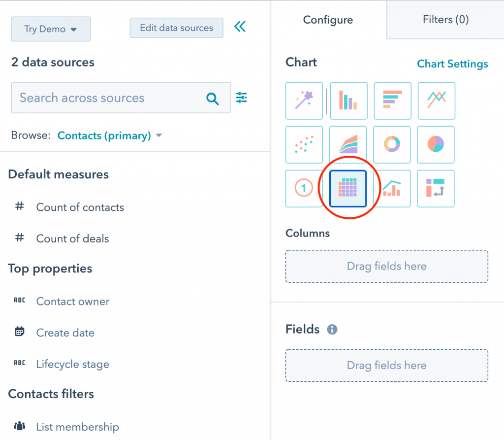This screenshot has height=440, width=504.
Task: Expand the Contacts (primary) browse dropdown
Action: pos(109,135)
